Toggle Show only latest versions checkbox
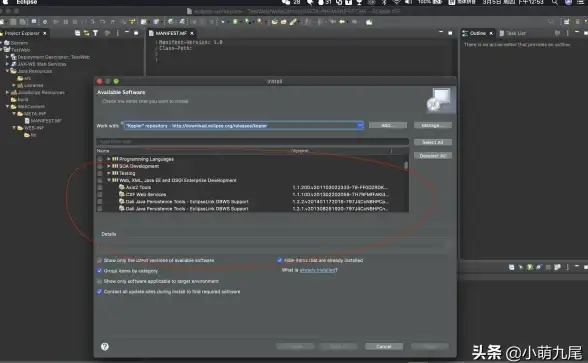588x363 pixels. [99, 260]
